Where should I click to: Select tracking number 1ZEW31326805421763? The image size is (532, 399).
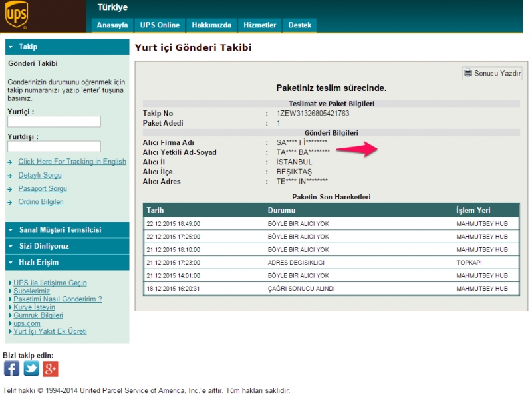(x=313, y=113)
